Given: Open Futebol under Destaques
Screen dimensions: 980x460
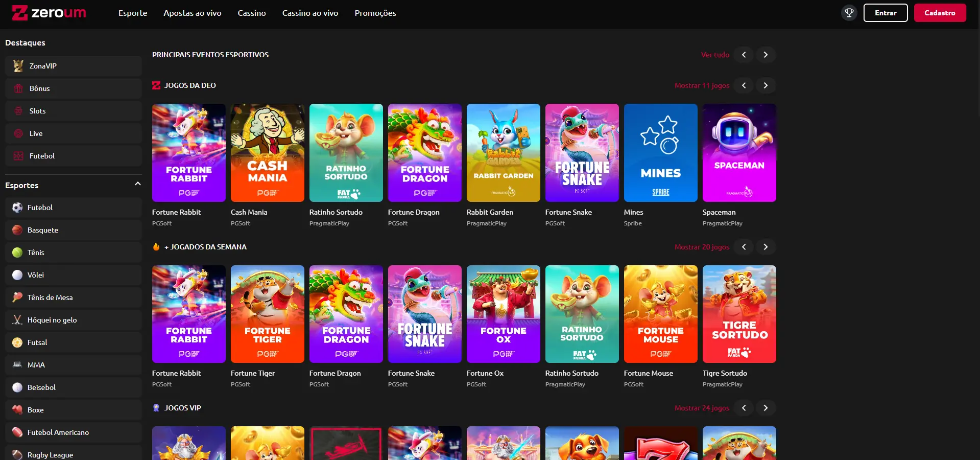Looking at the screenshot, I should pos(74,156).
